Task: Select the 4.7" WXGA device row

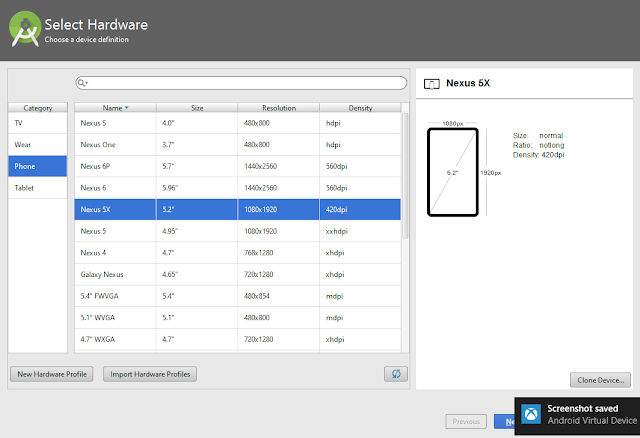Action: tap(238, 339)
